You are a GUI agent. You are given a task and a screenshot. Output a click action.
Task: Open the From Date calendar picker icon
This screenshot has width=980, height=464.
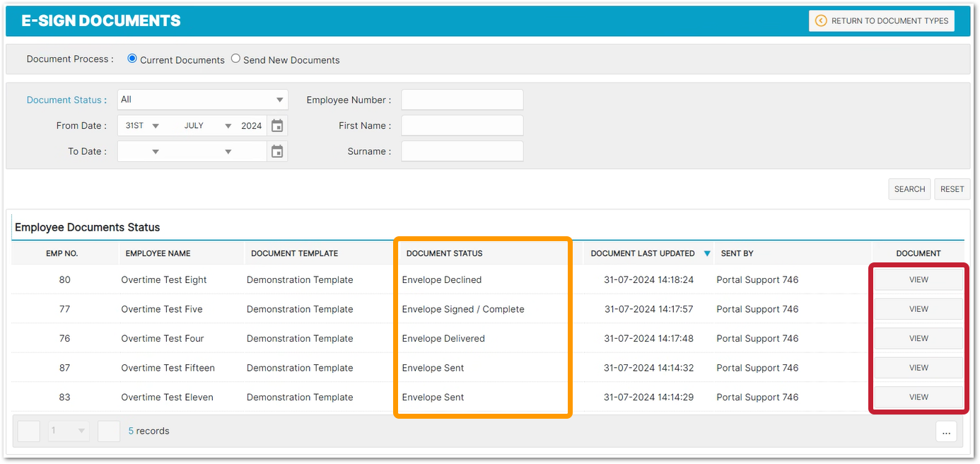coord(277,126)
